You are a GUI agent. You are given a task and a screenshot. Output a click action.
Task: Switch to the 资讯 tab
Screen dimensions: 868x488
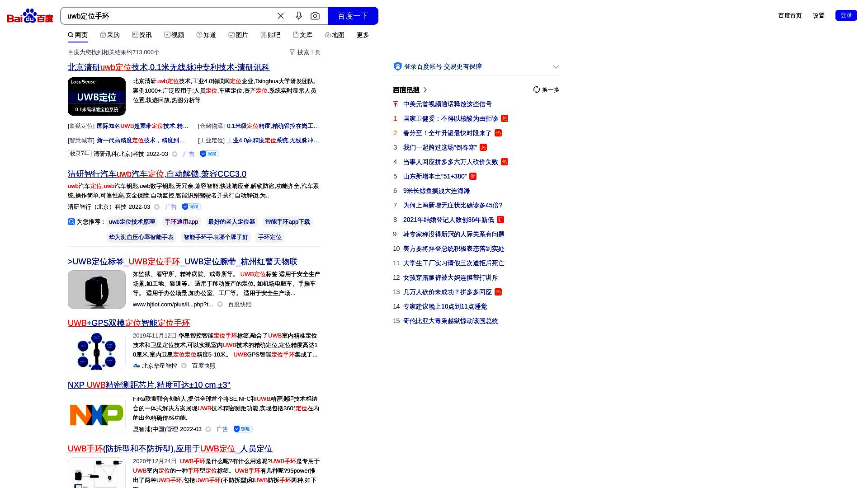coord(142,35)
